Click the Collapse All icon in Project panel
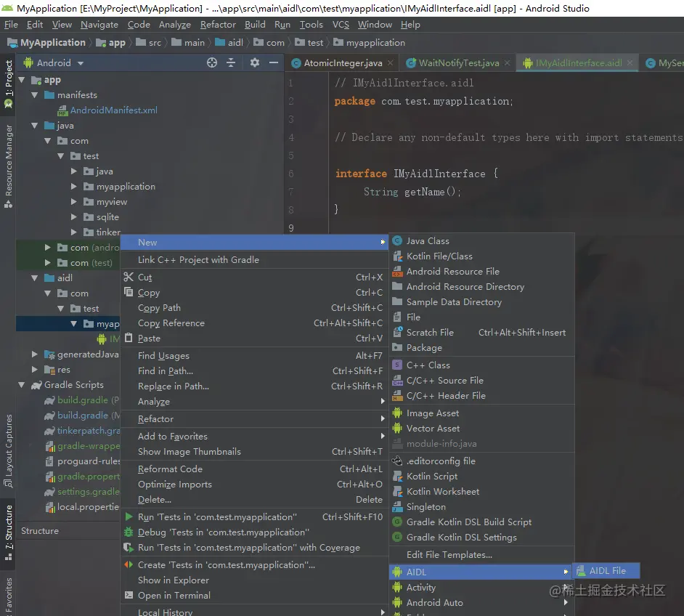684x616 pixels. point(231,62)
